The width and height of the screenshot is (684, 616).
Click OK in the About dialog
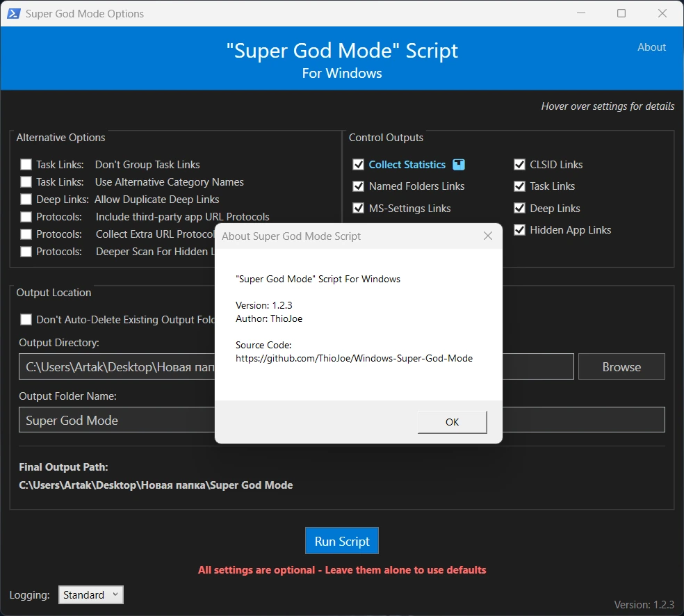pos(452,422)
